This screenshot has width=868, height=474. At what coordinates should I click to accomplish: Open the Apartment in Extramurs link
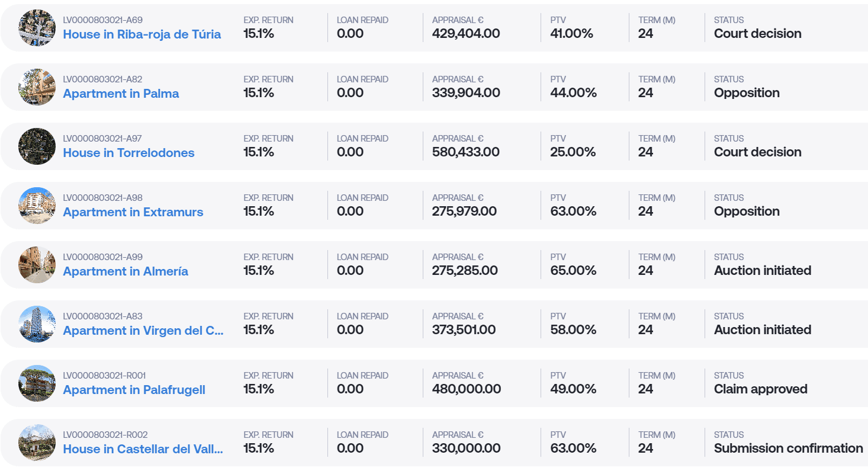133,212
